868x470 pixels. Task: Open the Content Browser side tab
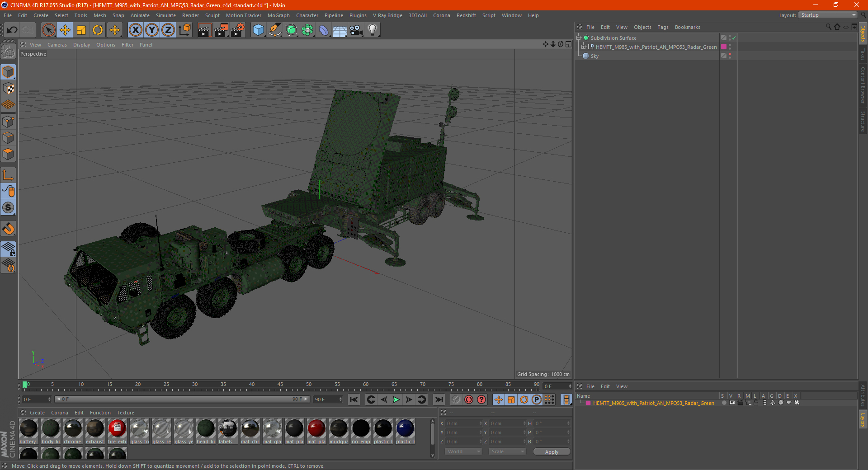point(863,85)
